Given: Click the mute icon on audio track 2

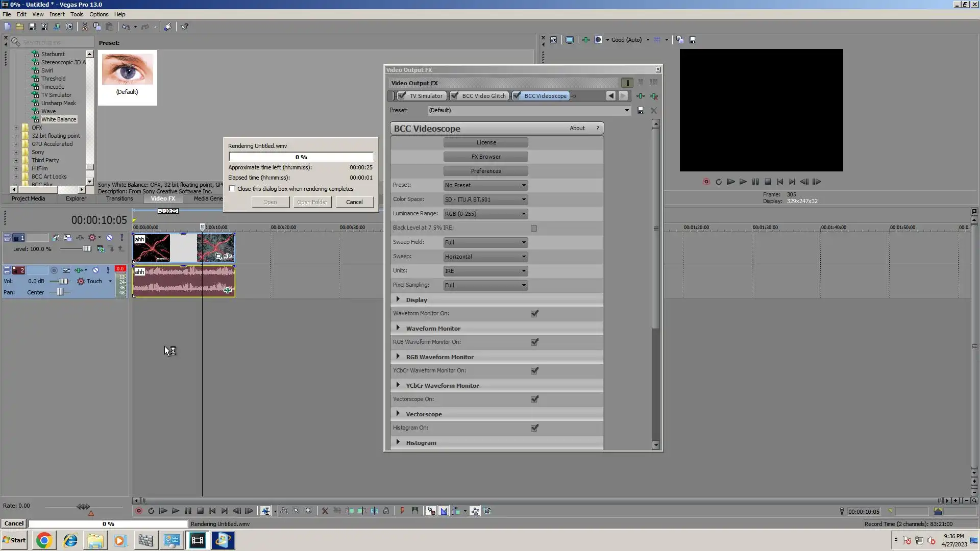Looking at the screenshot, I should [x=95, y=270].
